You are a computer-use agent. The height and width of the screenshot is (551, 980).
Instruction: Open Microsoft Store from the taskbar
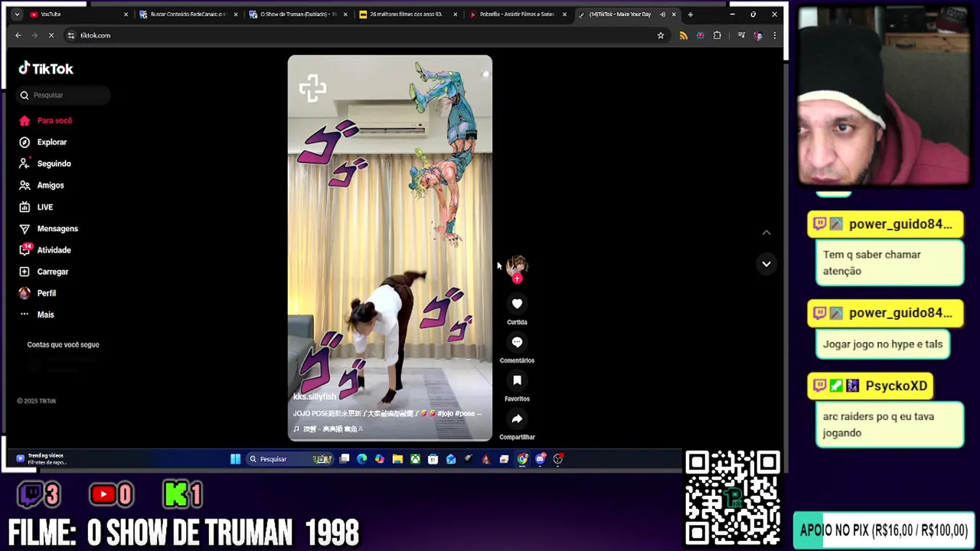(x=433, y=459)
